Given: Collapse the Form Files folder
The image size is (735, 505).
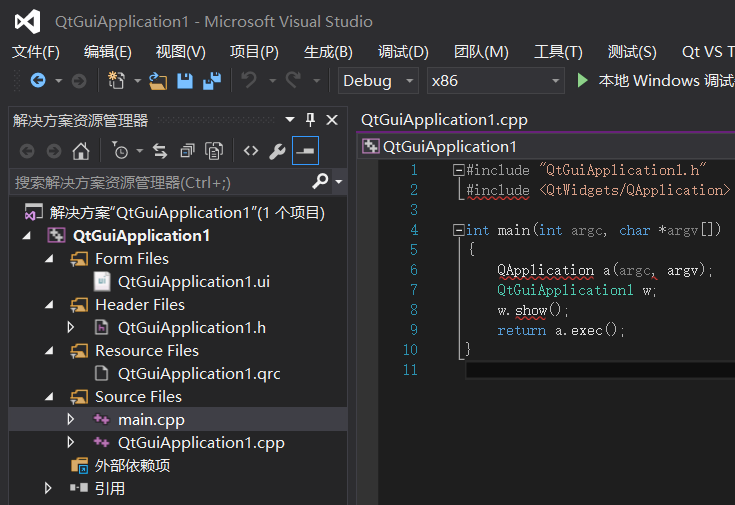Looking at the screenshot, I should pyautogui.click(x=49, y=258).
